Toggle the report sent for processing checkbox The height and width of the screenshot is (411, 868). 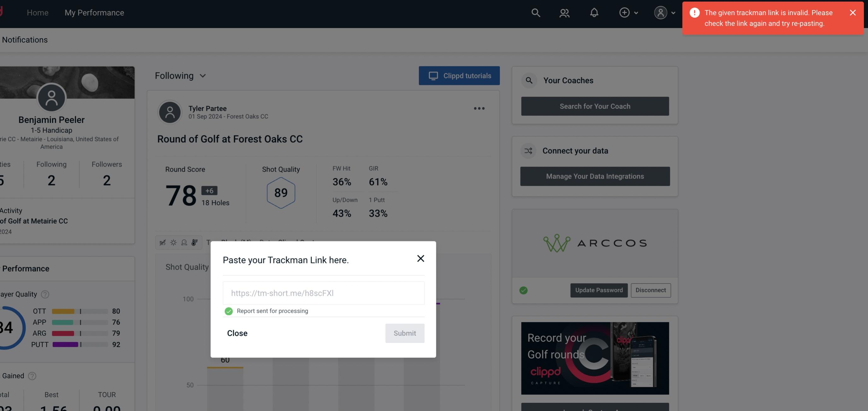pyautogui.click(x=228, y=311)
